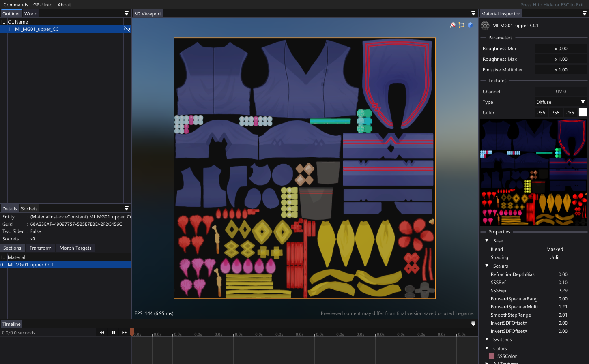Edit the Emissive Multiplier value field
Image resolution: width=589 pixels, height=364 pixels.
pos(561,70)
